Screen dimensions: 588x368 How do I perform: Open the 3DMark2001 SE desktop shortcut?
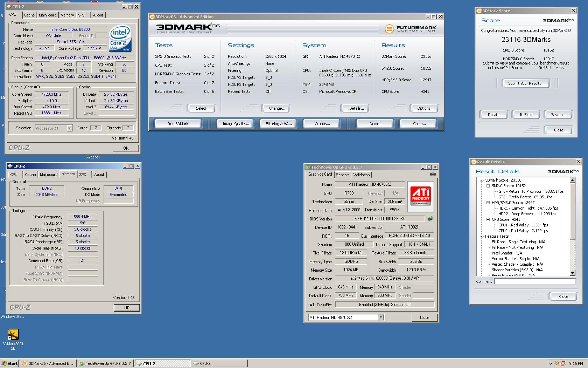[x=13, y=339]
